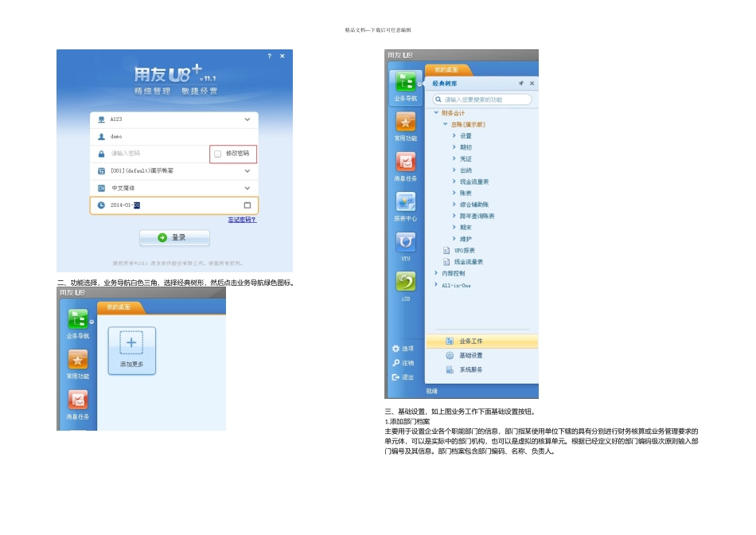Open 常用功能 icon in the 添加更多 window
This screenshot has width=756, height=535.
pyautogui.click(x=78, y=359)
